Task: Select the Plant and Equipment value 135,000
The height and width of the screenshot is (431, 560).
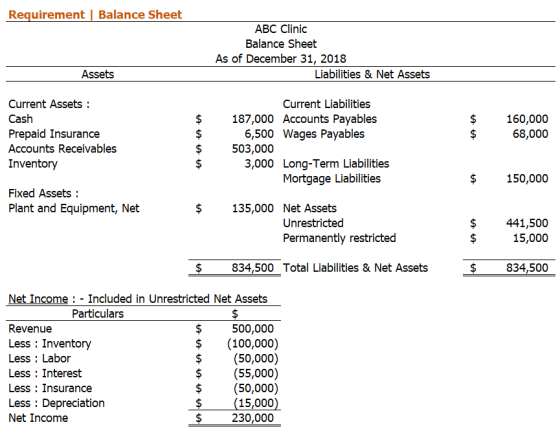Action: point(252,208)
